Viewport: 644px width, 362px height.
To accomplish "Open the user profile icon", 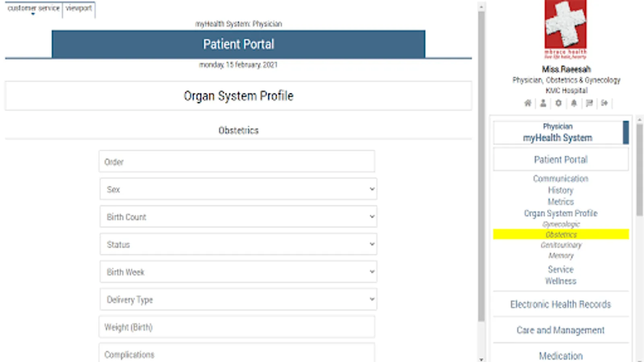I will click(x=543, y=103).
